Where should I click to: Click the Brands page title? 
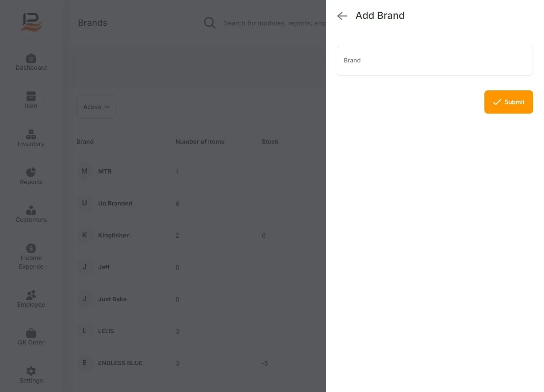click(x=93, y=23)
